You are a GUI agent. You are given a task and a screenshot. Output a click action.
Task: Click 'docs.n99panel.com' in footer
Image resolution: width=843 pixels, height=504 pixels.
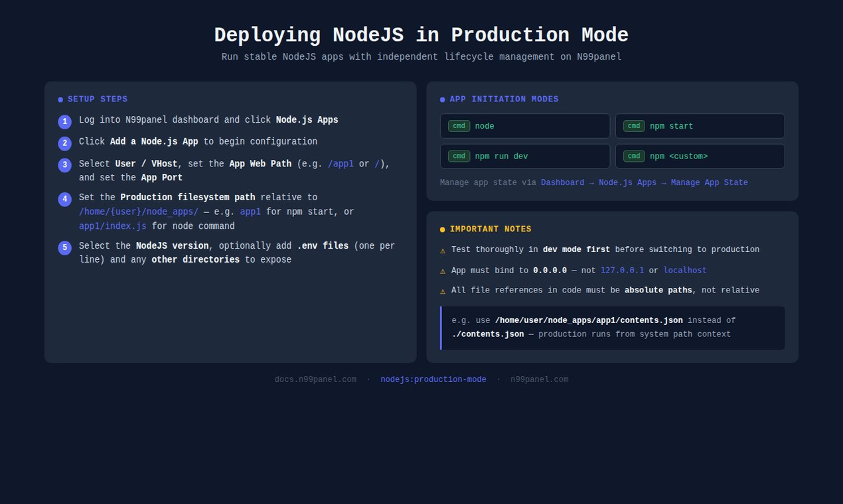click(x=315, y=379)
